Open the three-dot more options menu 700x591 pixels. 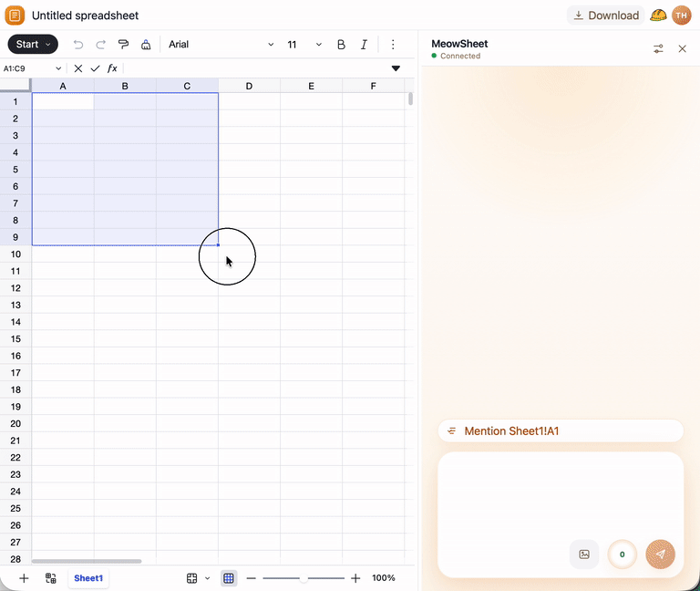click(x=393, y=44)
